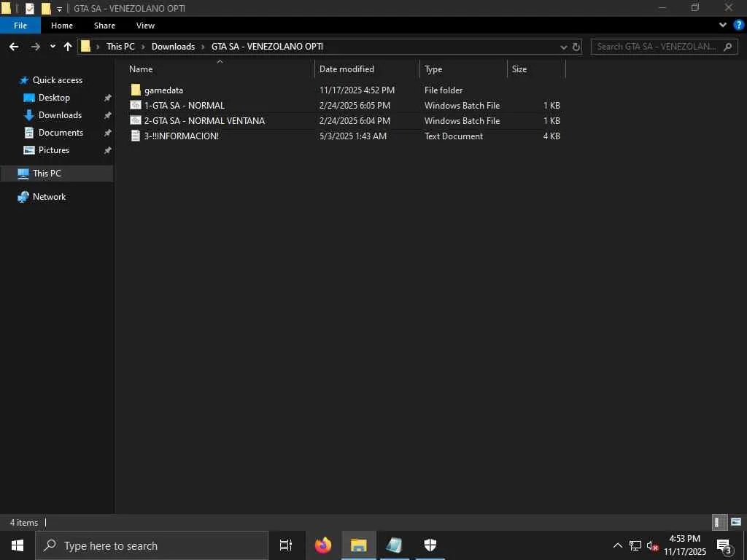Click the New folder quick access toolbar icon
This screenshot has width=747, height=560.
(46, 8)
